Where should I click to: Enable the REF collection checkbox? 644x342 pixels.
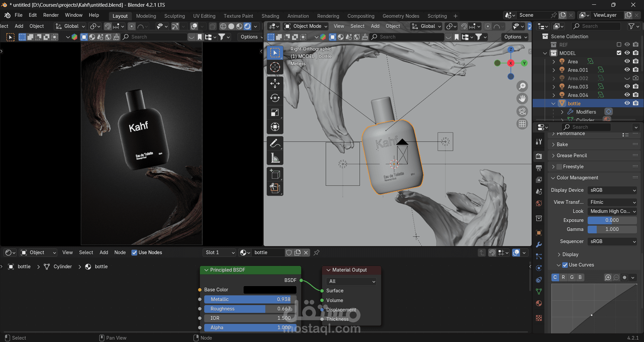tap(619, 45)
